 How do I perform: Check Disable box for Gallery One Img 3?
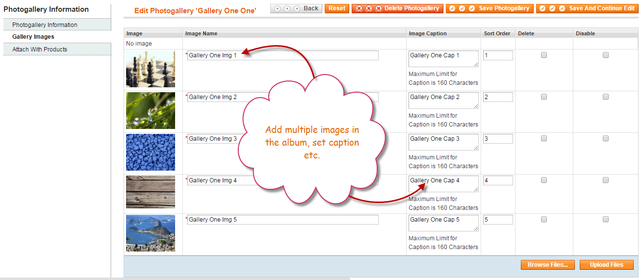point(606,139)
